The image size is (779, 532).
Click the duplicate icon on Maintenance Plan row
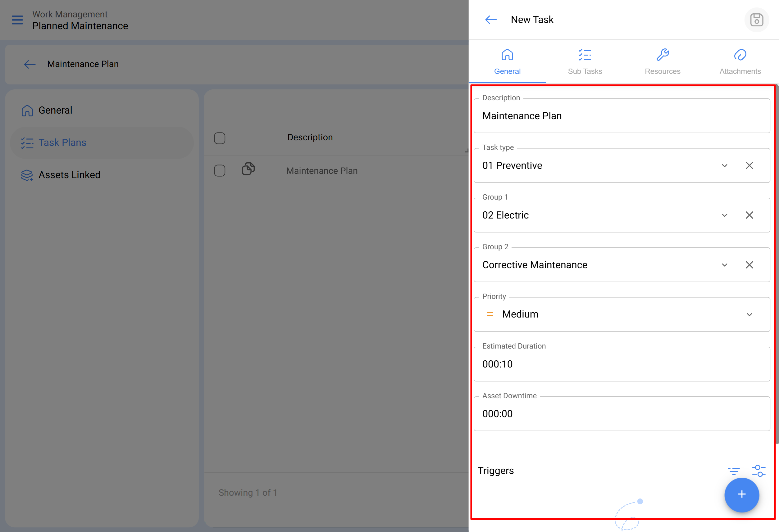248,169
